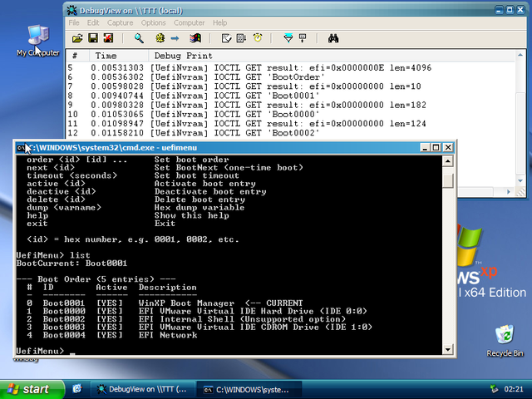Toggle the clock Time Format icon

(258, 37)
